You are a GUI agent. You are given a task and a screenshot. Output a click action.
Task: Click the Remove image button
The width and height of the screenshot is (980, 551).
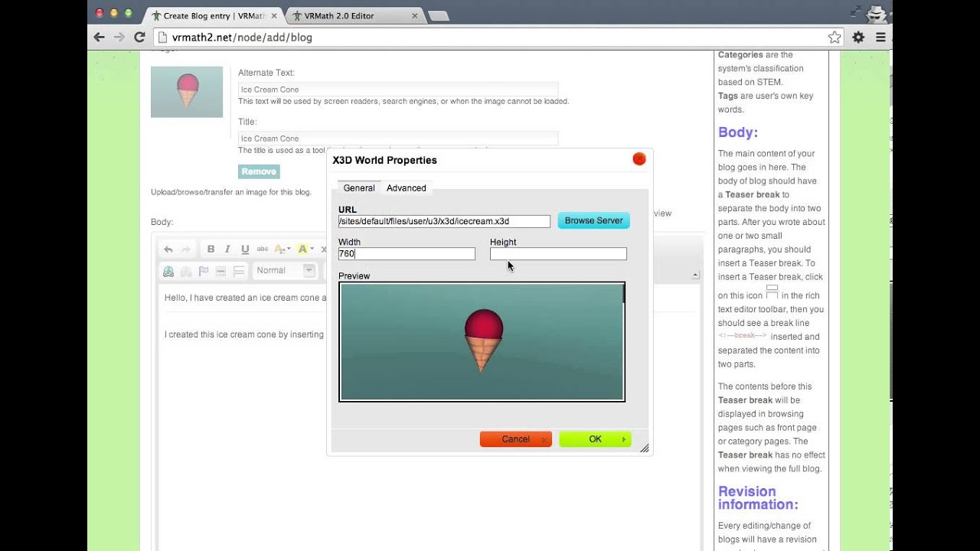pos(259,171)
